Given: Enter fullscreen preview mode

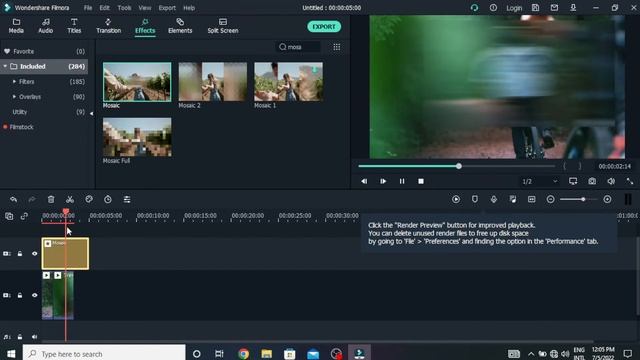Looking at the screenshot, I should click(x=630, y=181).
